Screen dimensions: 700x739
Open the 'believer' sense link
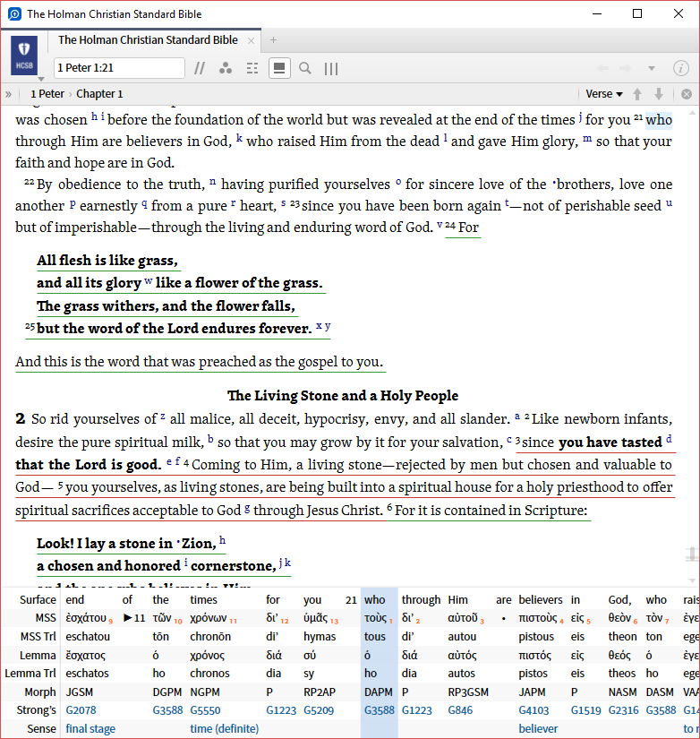pyautogui.click(x=538, y=728)
